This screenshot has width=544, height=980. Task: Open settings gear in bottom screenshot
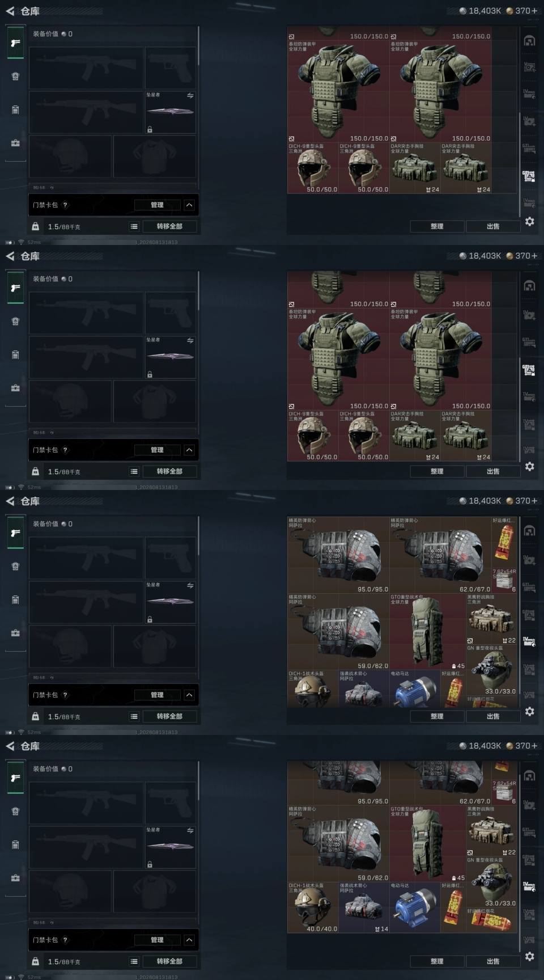(529, 956)
